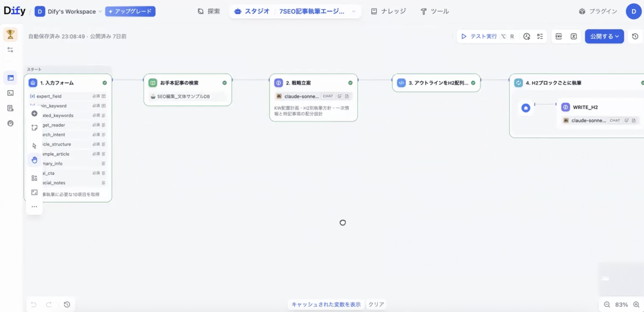Open the 探索 explore tab
This screenshot has height=312, width=644.
pyautogui.click(x=209, y=12)
